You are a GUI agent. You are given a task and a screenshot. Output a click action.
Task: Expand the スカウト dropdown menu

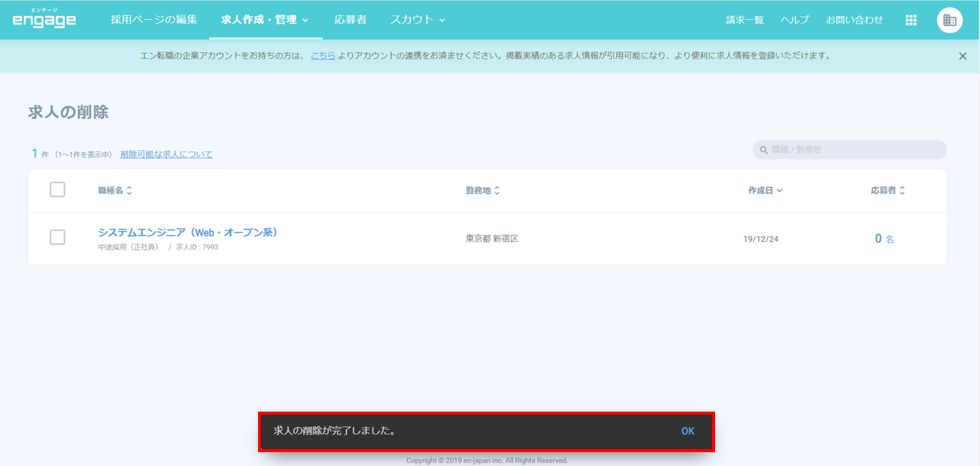point(418,20)
